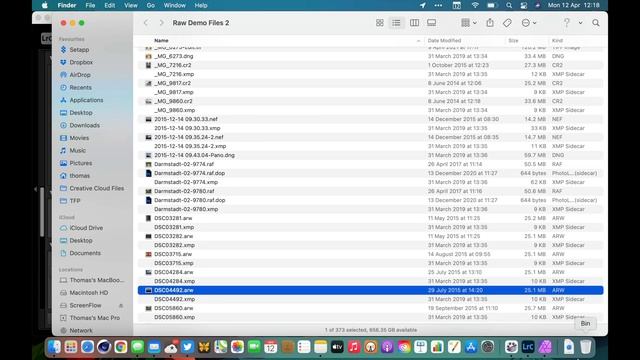Open the Action ellipsis dropdown menu
The height and width of the screenshot is (360, 640).
(529, 23)
